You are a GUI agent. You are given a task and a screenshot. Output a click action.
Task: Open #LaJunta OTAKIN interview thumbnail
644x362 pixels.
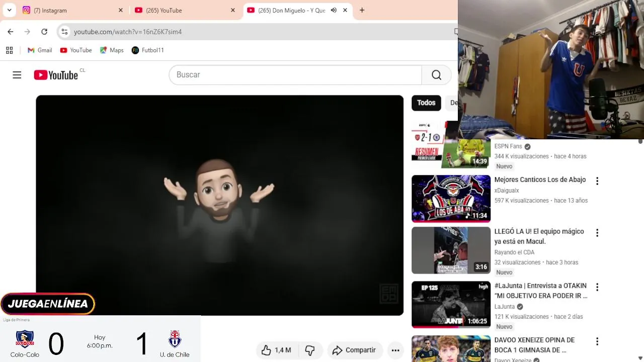tap(451, 305)
